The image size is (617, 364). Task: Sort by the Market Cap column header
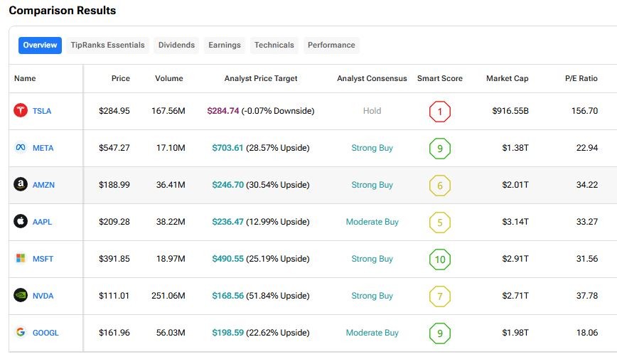(507, 78)
